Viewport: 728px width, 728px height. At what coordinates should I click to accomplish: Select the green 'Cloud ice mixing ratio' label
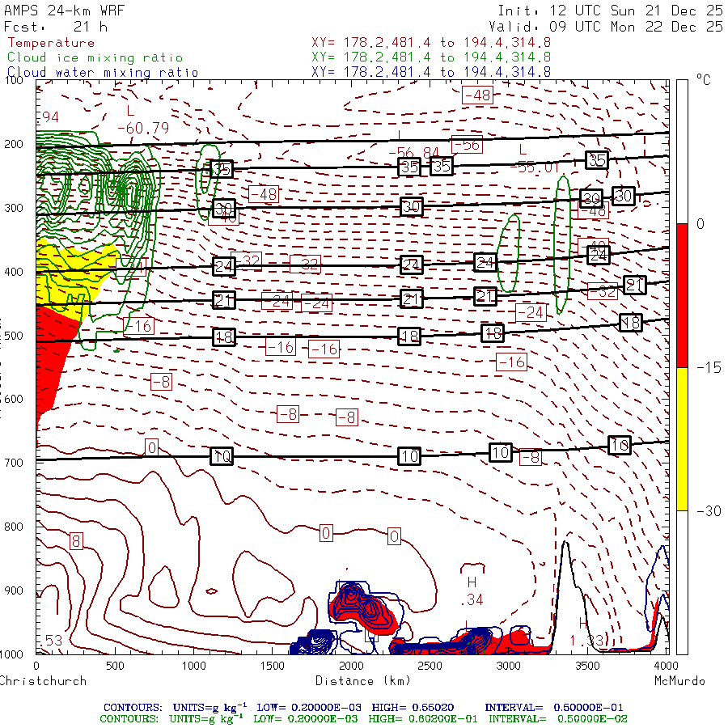95,57
